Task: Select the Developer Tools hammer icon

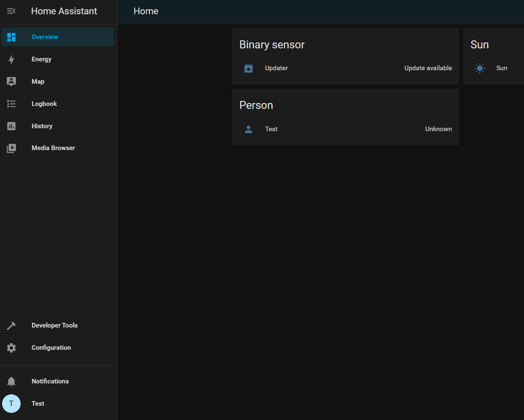Action: (11, 325)
